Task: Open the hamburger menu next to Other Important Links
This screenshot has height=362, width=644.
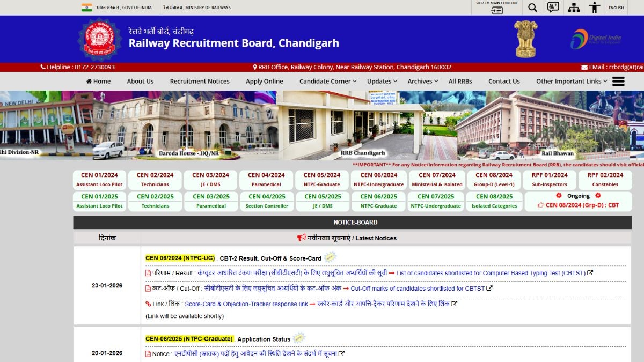Action: [x=618, y=81]
